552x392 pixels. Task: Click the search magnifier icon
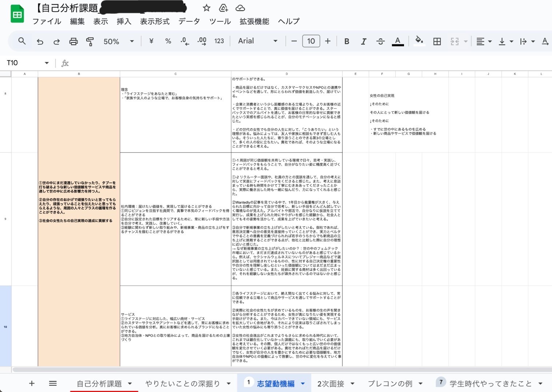[22, 41]
